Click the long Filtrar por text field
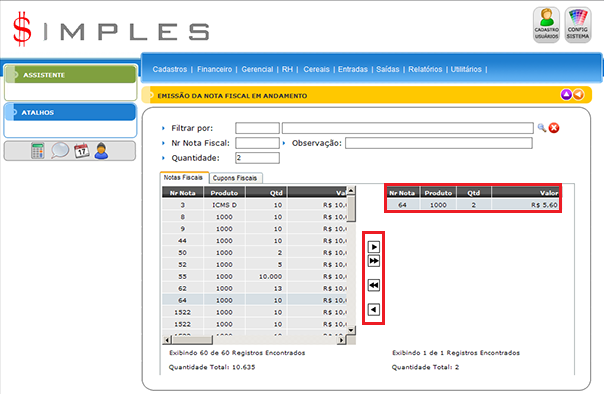The height and width of the screenshot is (394, 604). pos(408,128)
